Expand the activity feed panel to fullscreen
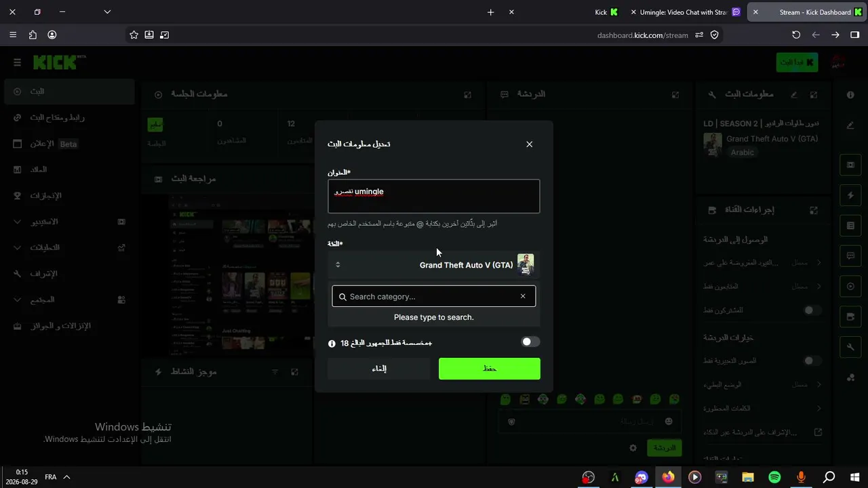868x488 pixels. [x=294, y=372]
